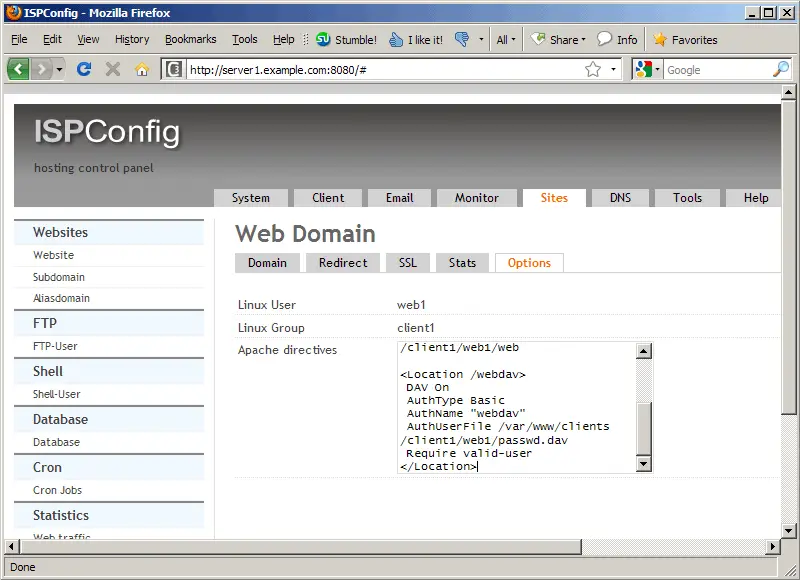Open Aliasdomain in the sidebar
This screenshot has height=580, width=800.
(61, 298)
